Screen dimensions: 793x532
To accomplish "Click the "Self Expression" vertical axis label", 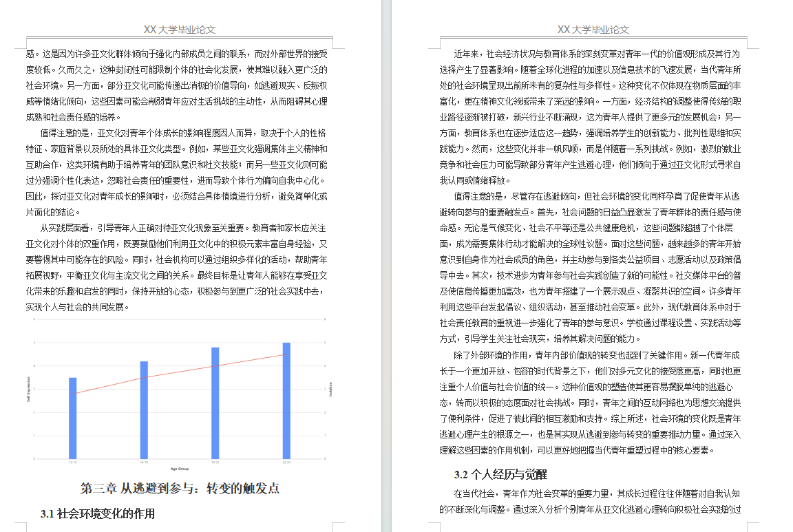I will (x=28, y=390).
